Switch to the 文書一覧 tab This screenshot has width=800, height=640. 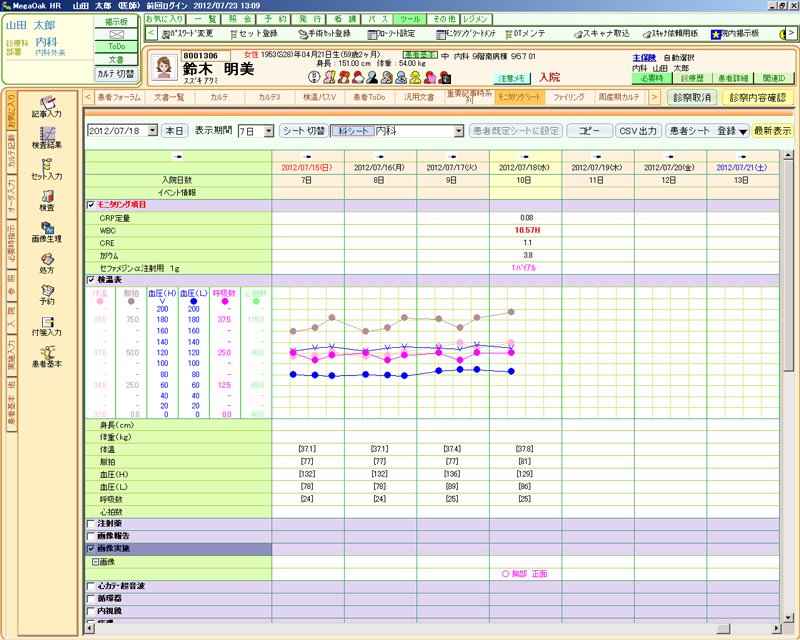click(x=169, y=97)
